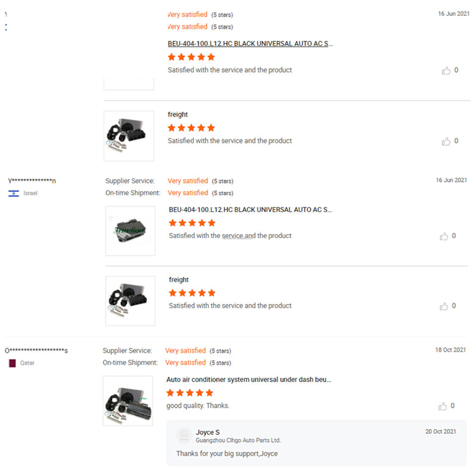Like the Israel reviewer's freight review
476x476 pixels.
(444, 306)
